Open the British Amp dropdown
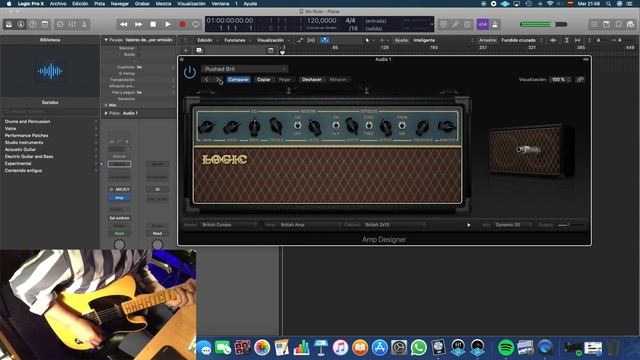Viewport: 640px width, 360px height. pyautogui.click(x=310, y=225)
